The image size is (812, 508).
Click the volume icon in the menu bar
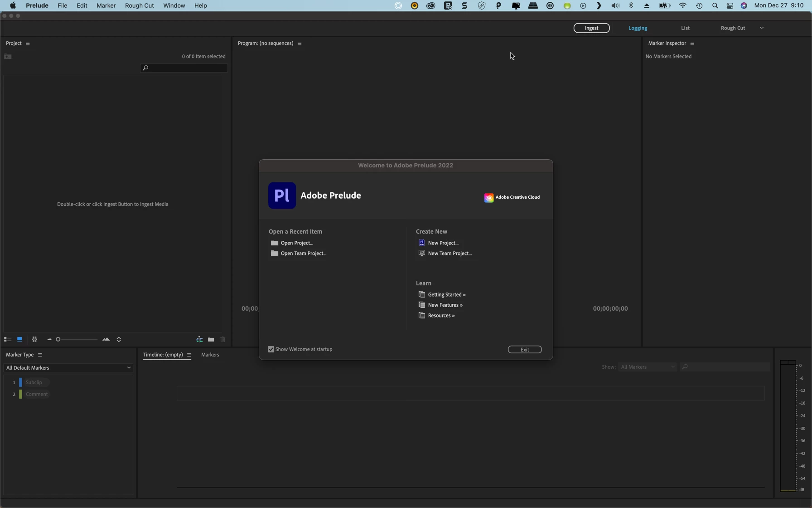coord(615,5)
